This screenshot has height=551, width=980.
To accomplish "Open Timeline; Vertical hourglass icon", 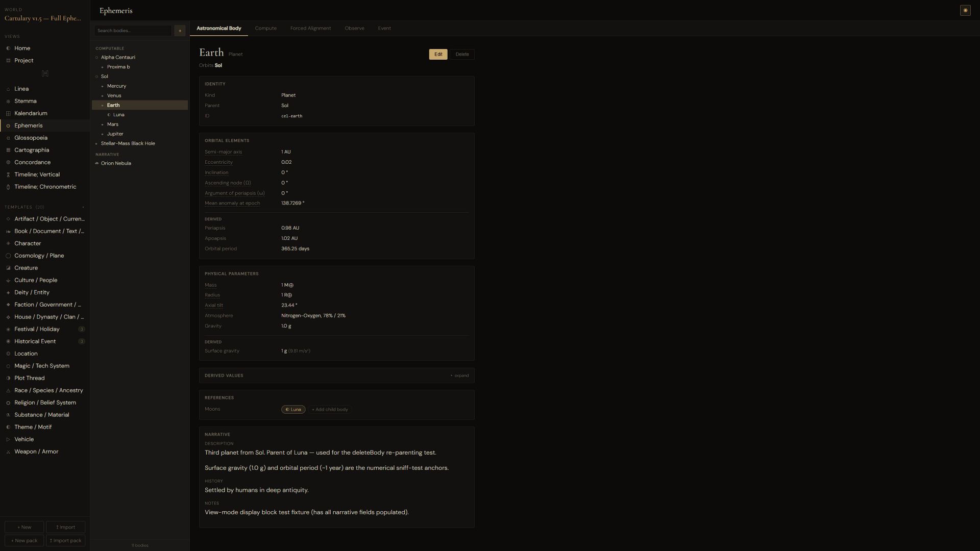I will click(8, 175).
